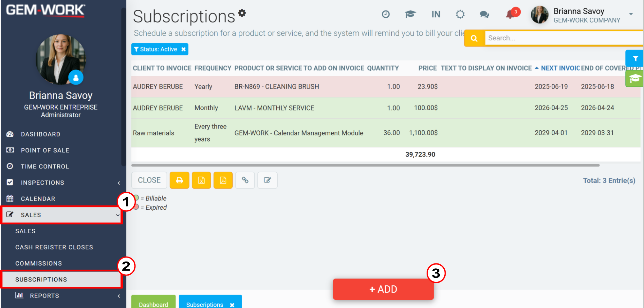Open the graduation cap training icon
Screen dimensions: 644x308
(x=410, y=14)
